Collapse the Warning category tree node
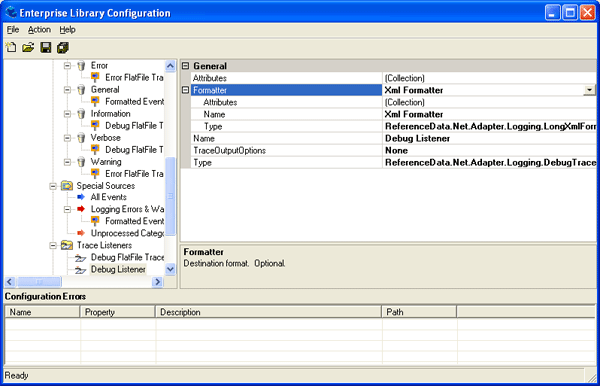The image size is (600, 386). [x=67, y=162]
